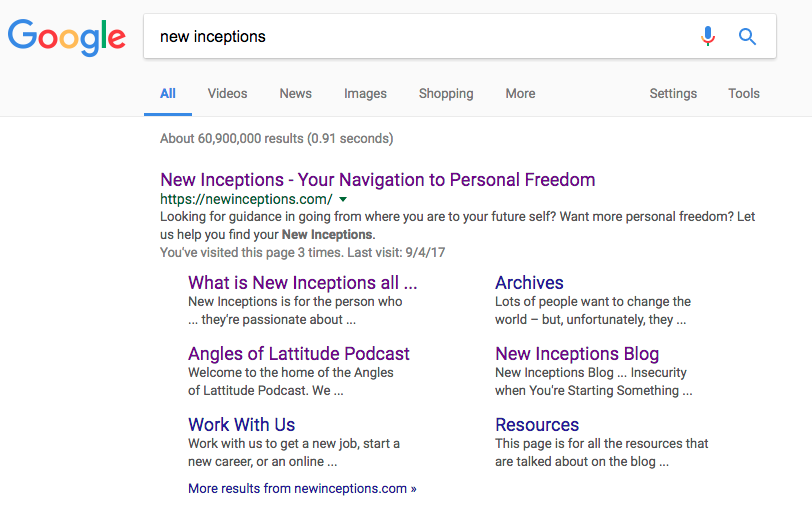
Task: Go to the New Inceptions Blog link
Action: point(577,354)
